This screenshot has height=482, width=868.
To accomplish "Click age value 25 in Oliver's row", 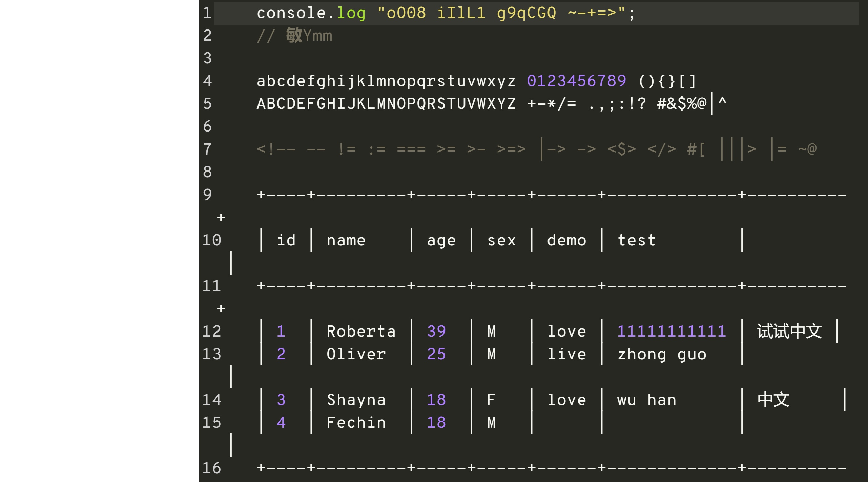I will coord(436,354).
